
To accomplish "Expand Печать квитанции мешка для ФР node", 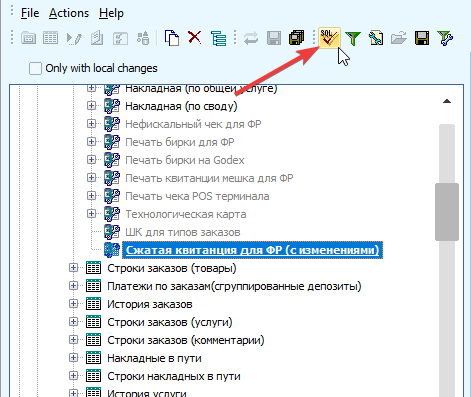I will (91, 178).
